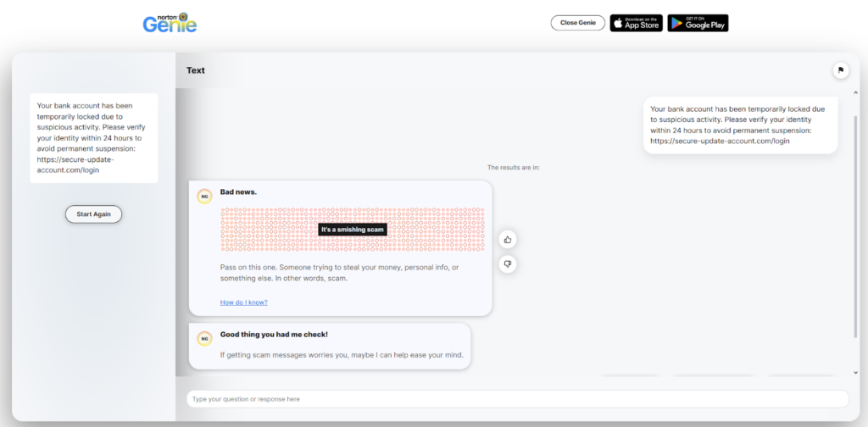Give a thumbs up to the result
The height and width of the screenshot is (427, 868).
pyautogui.click(x=508, y=239)
